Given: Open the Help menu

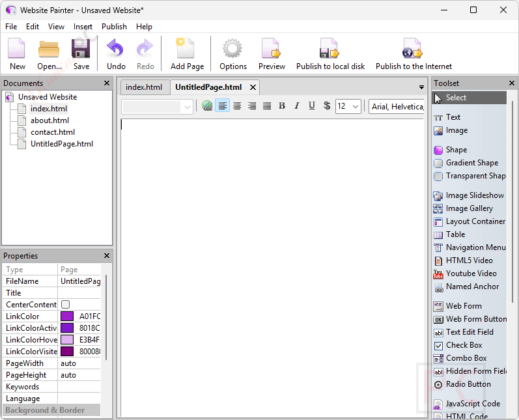Looking at the screenshot, I should [144, 27].
